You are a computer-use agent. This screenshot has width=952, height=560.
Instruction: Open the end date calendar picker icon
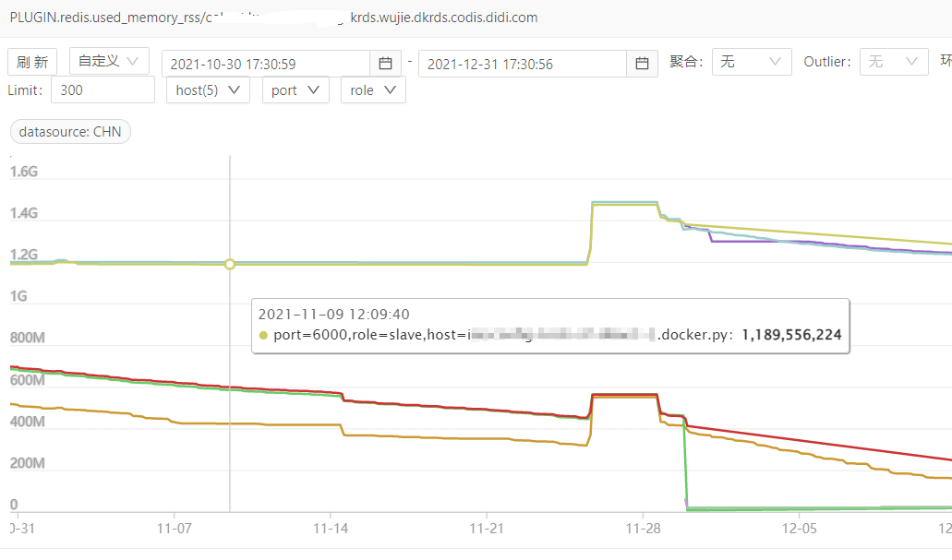pos(642,63)
